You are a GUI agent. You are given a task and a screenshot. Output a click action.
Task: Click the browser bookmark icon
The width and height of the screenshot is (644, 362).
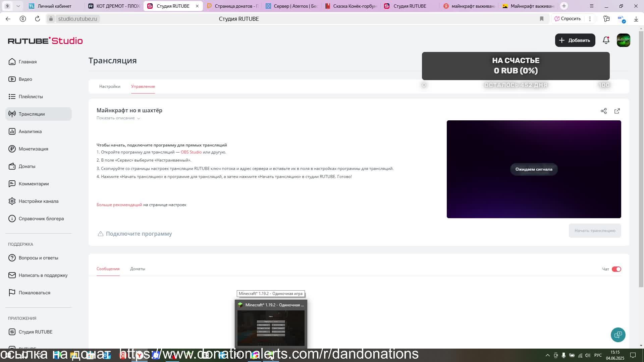[x=541, y=19]
